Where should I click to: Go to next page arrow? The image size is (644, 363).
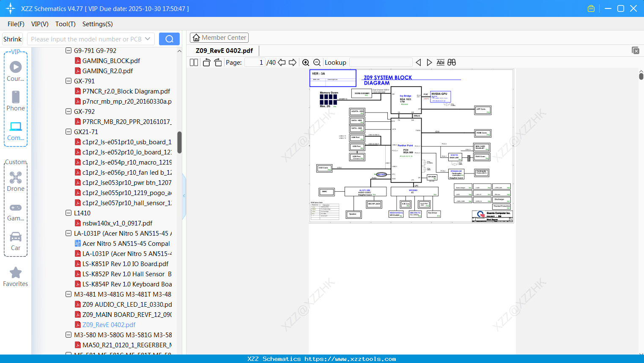click(293, 62)
